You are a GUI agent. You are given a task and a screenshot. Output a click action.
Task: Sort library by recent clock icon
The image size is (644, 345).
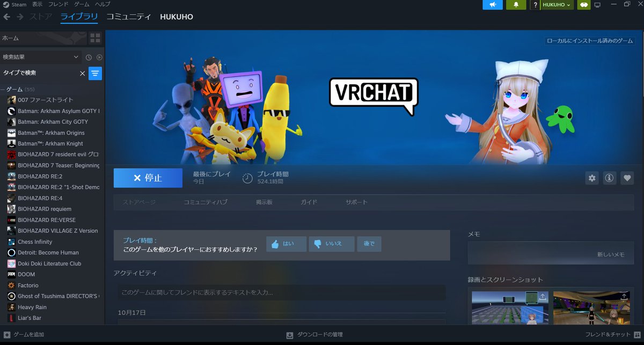click(x=89, y=57)
